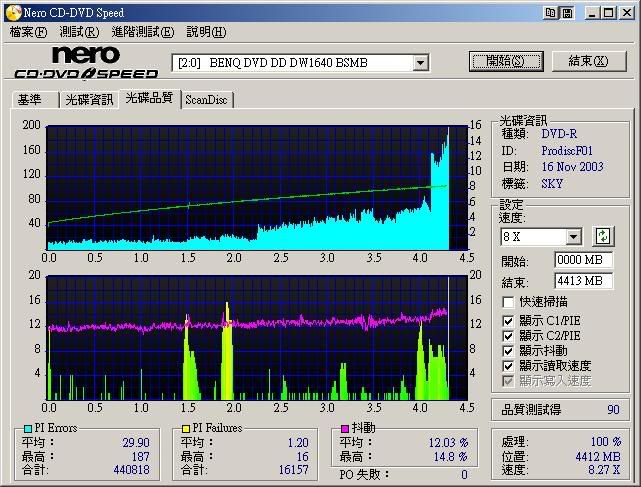
Task: Toggle the 顯示讀取速度 read speed checkbox
Action: (x=508, y=366)
